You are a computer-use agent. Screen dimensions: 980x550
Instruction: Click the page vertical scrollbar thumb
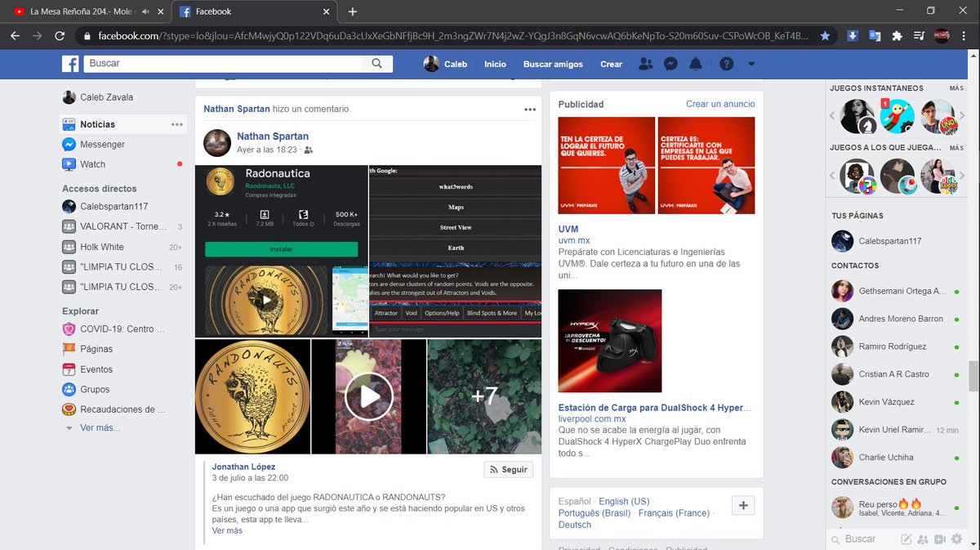973,377
